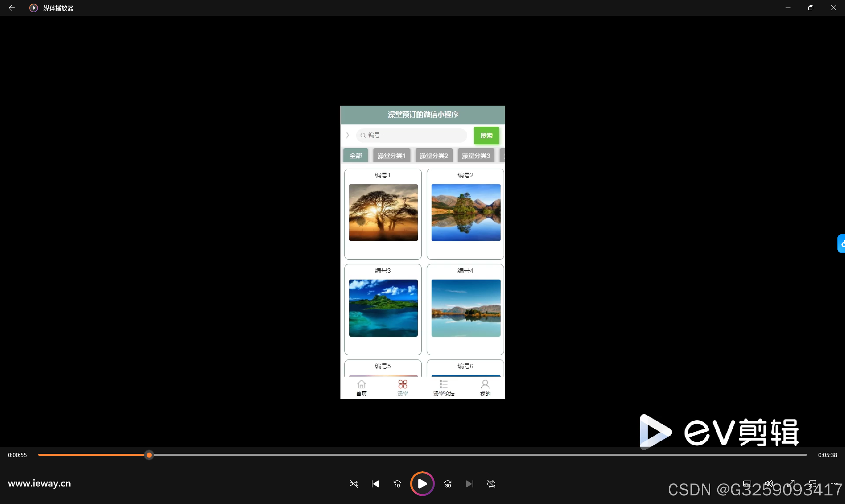Image resolution: width=845 pixels, height=504 pixels.
Task: Select the 全部 category tab
Action: coord(355,155)
